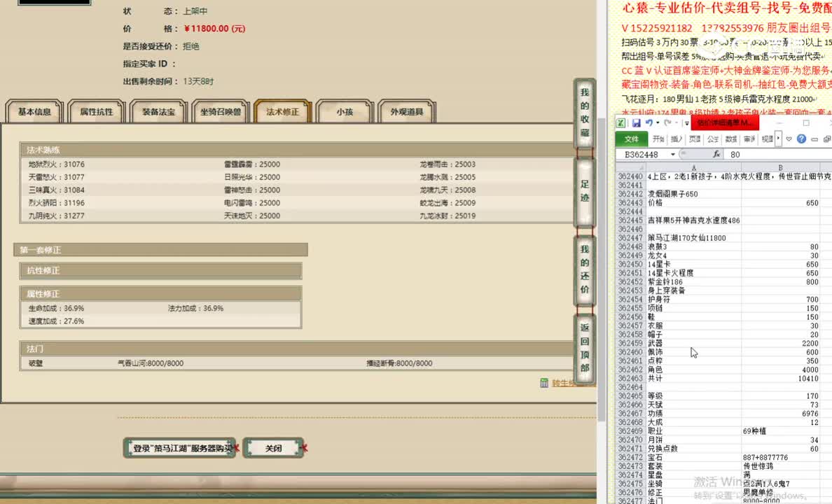
Task: Click the Insert Function fx icon
Action: pyautogui.click(x=717, y=153)
